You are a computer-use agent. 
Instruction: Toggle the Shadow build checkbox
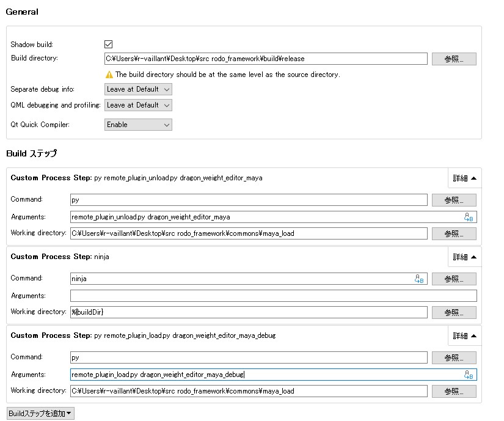tap(109, 44)
